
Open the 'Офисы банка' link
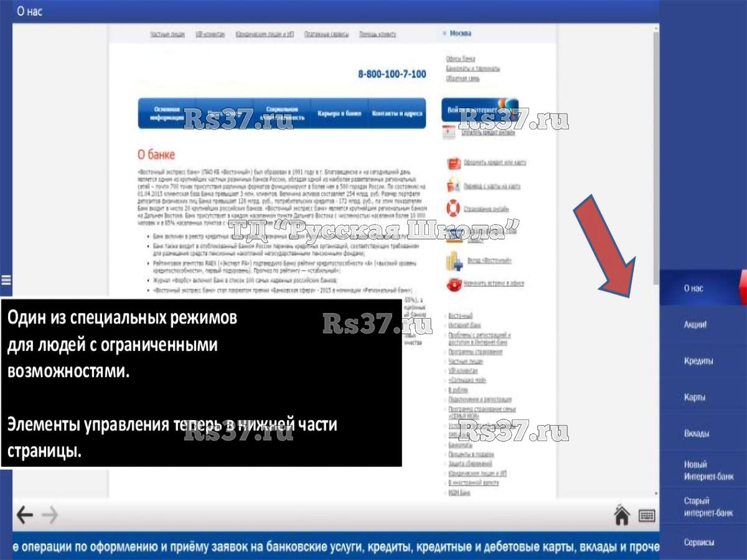pos(461,58)
